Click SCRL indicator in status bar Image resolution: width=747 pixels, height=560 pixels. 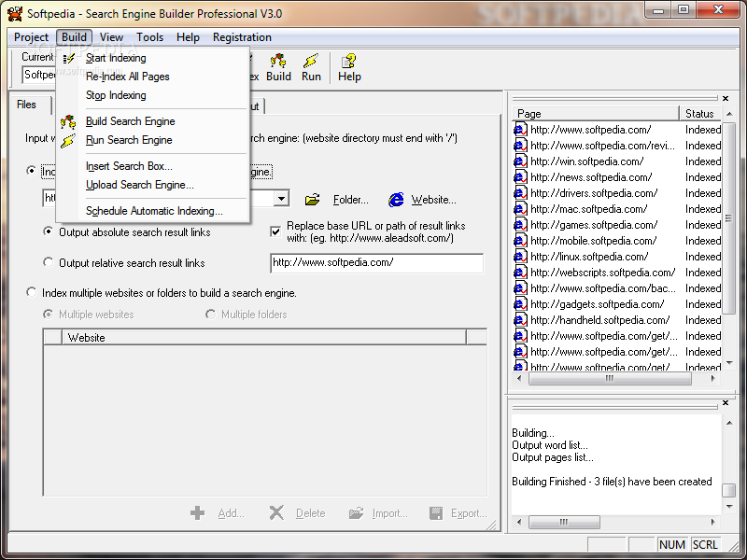tap(705, 544)
